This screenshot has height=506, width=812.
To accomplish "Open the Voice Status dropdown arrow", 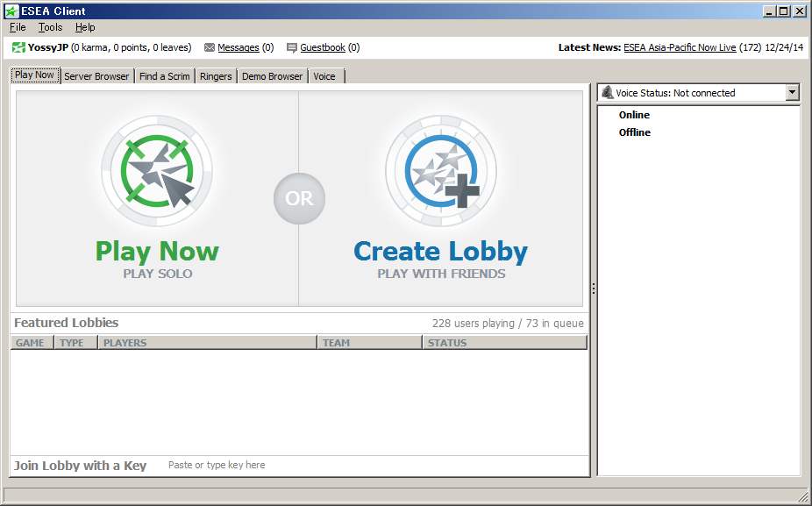I will 793,93.
